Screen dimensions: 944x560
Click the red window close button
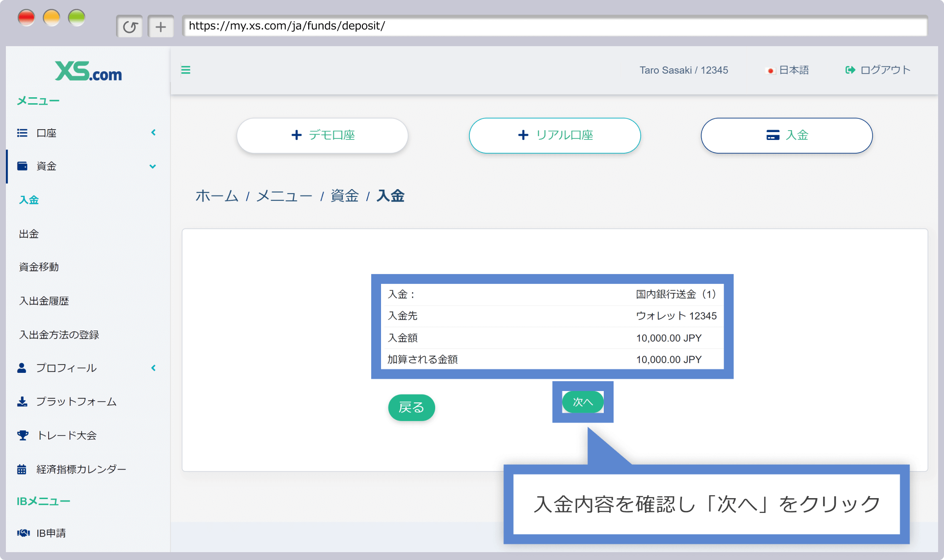(x=26, y=18)
